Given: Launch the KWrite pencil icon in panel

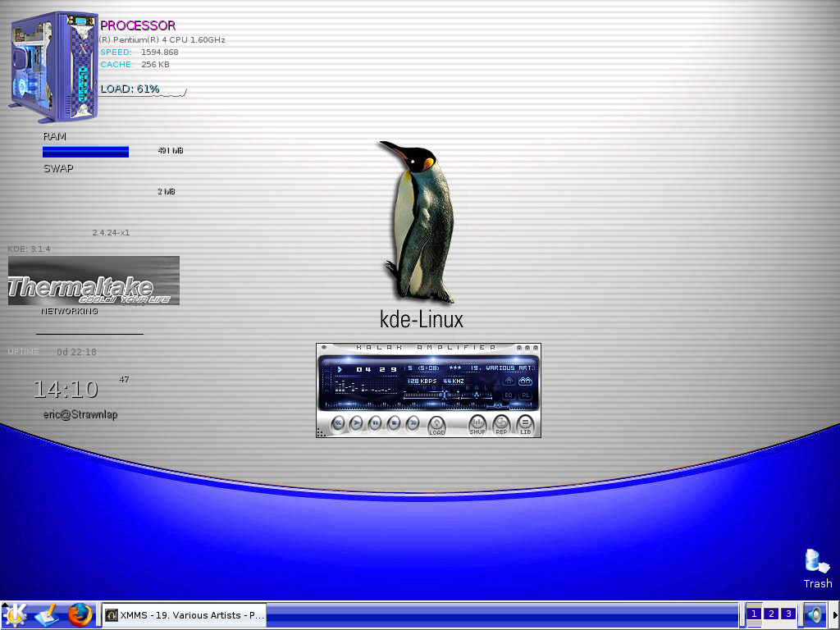Looking at the screenshot, I should [47, 614].
